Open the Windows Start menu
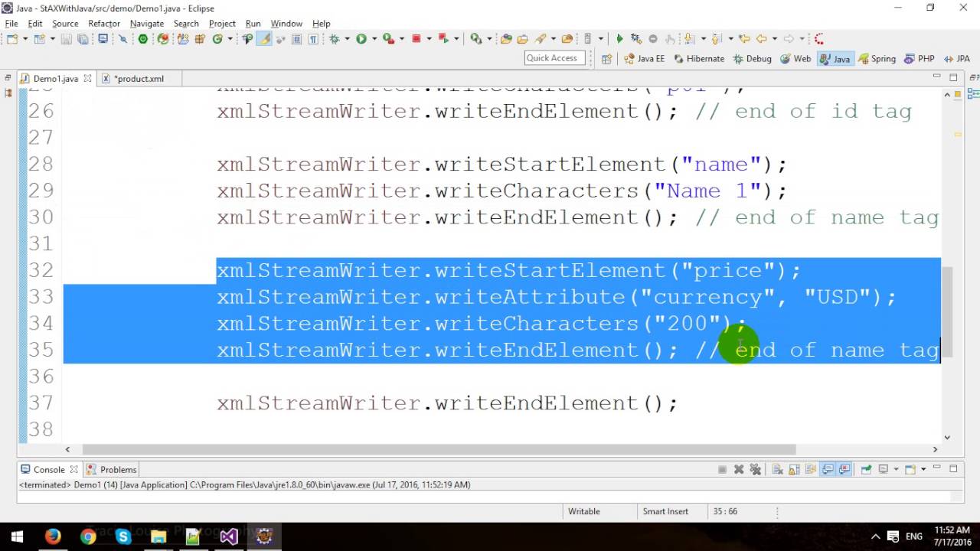The height and width of the screenshot is (551, 980). click(x=18, y=536)
